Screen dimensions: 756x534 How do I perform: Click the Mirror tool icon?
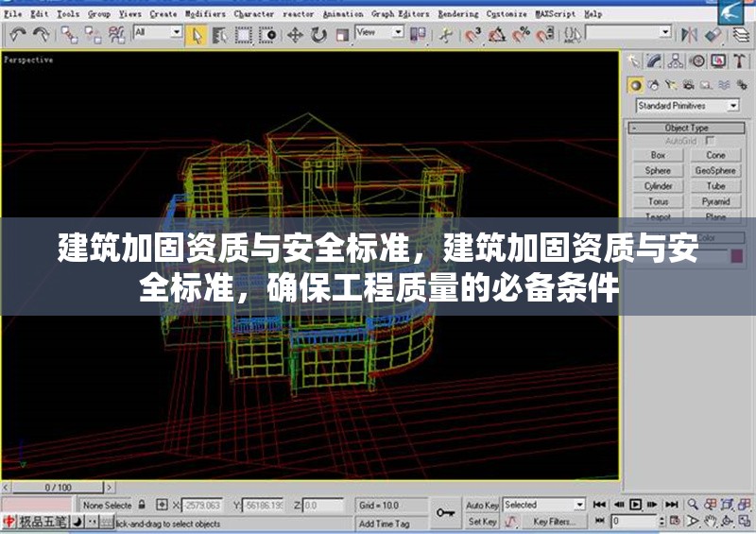690,34
